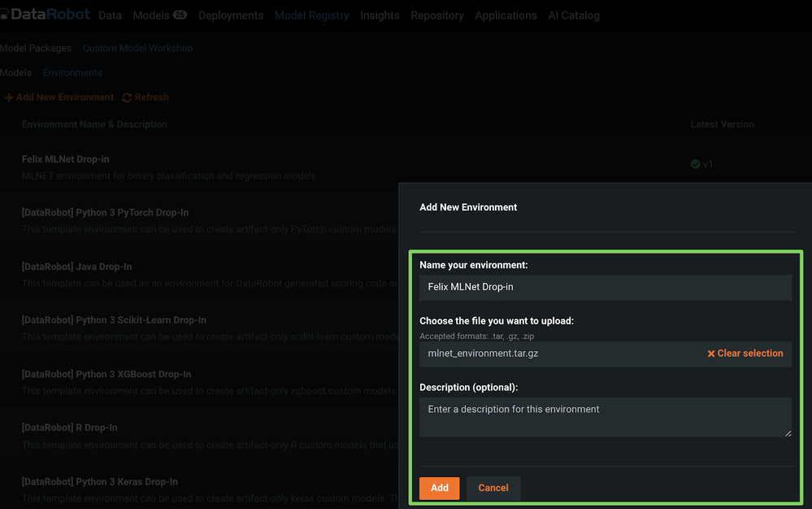Screen dimensions: 812x509
Task: Open the Insights section
Action: [x=380, y=15]
